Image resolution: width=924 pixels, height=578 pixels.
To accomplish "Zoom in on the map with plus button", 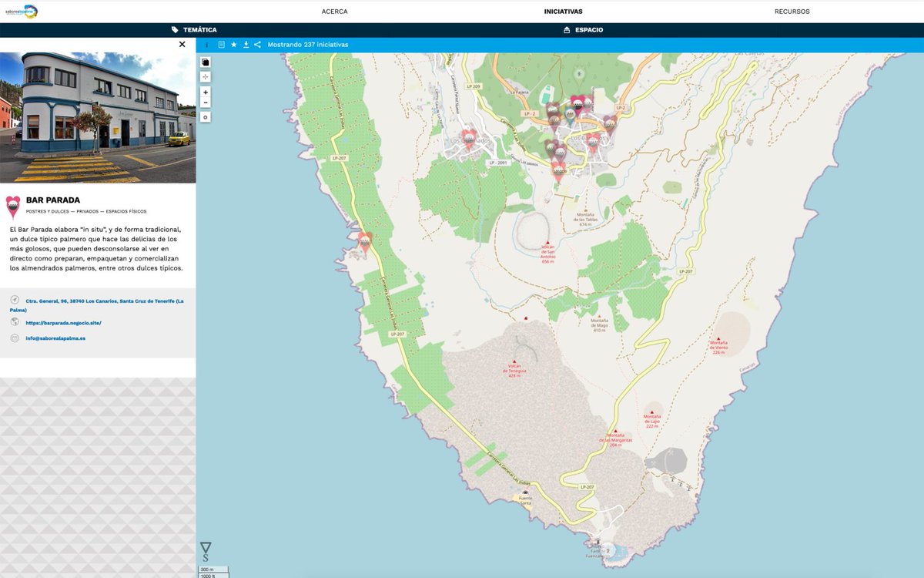I will click(x=206, y=92).
